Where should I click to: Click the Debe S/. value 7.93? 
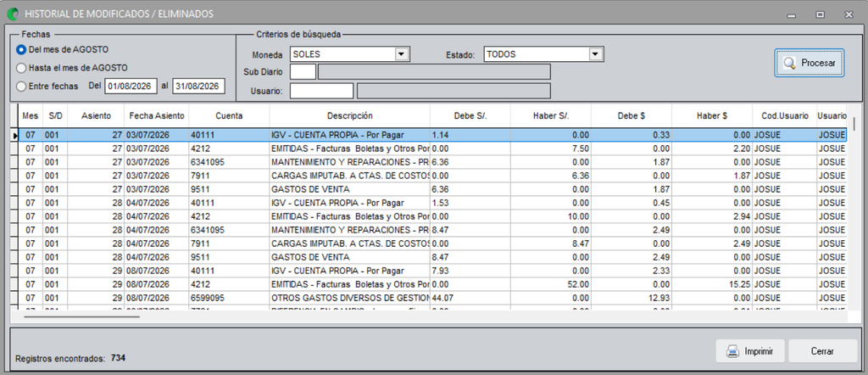point(470,271)
